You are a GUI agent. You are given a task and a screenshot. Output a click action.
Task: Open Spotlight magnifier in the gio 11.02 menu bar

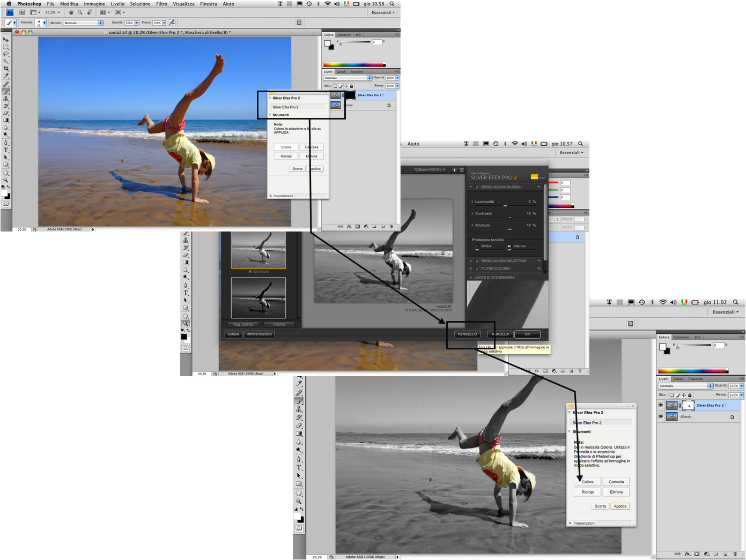click(736, 302)
